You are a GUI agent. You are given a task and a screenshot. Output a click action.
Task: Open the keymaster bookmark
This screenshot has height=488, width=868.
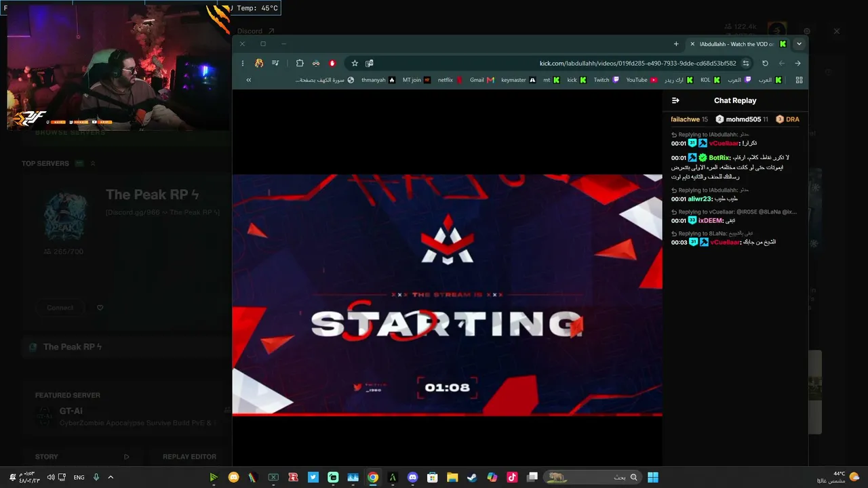[x=518, y=80]
